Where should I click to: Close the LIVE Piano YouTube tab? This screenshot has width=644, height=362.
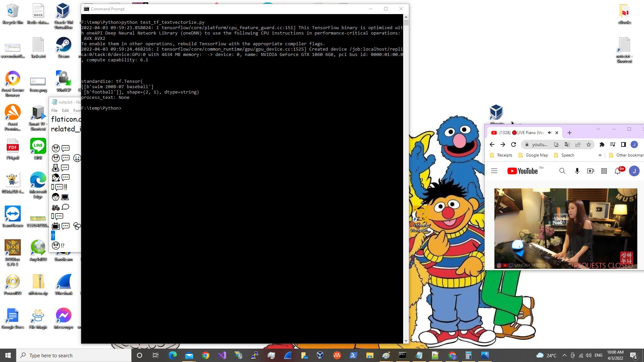tap(557, 133)
